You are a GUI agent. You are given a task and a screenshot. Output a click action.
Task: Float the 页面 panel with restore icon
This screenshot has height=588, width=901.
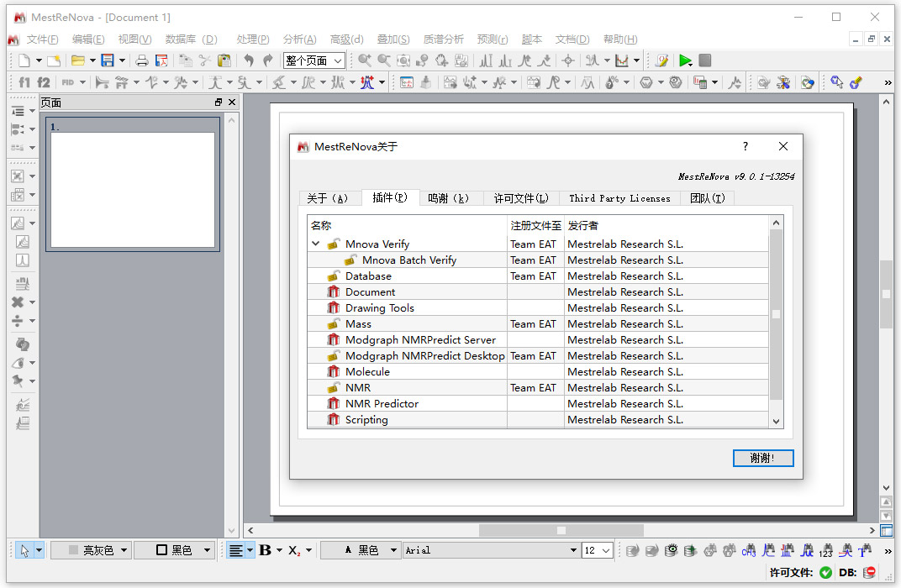(x=219, y=102)
